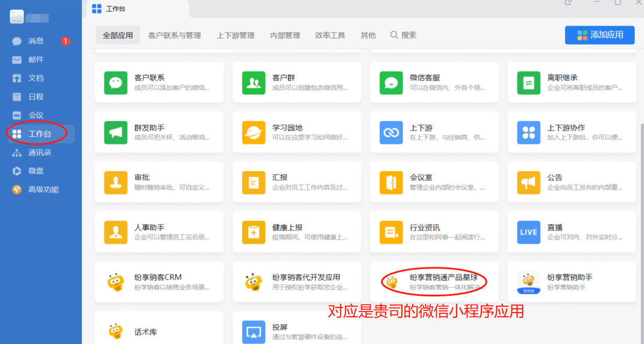
Task: Launch the 离职继承 app icon
Action: pos(528,82)
